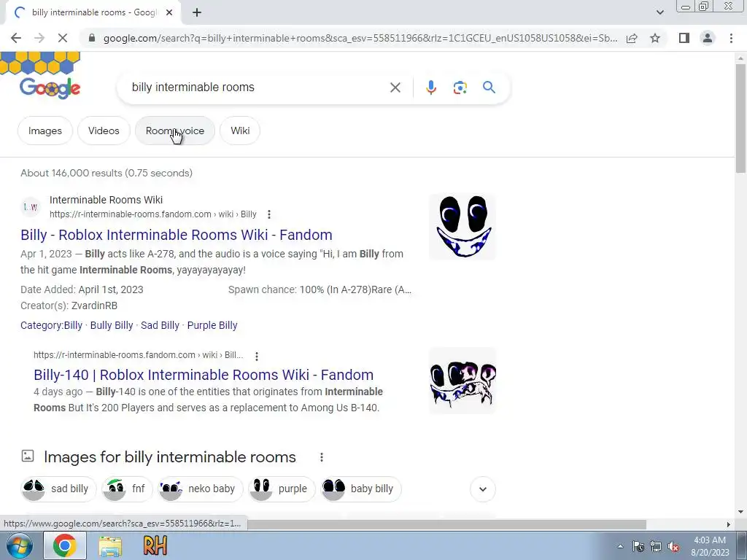
Task: Open the RH taskbar application
Action: [x=155, y=545]
